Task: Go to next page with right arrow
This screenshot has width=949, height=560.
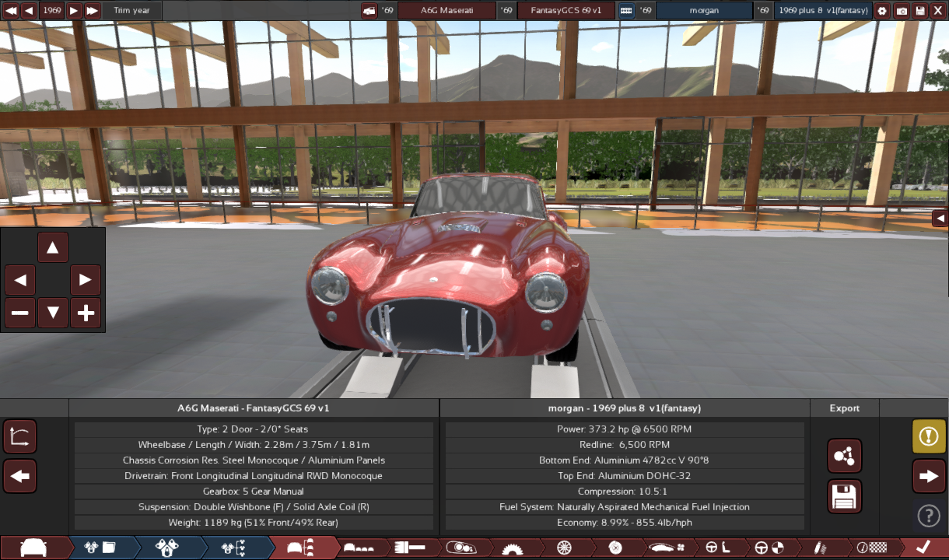Action: 929,476
